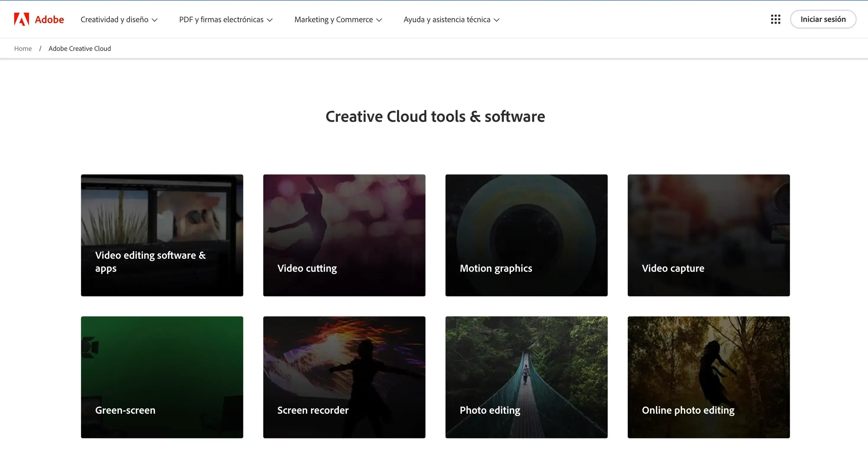This screenshot has height=453, width=868.
Task: Click the Iniciar sesión button
Action: 823,19
